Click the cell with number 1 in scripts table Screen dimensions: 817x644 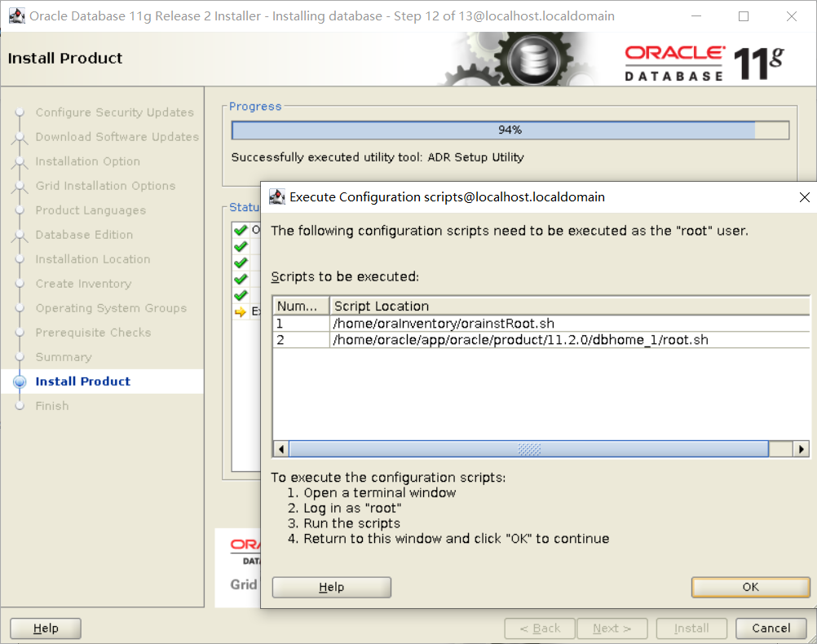pos(301,324)
